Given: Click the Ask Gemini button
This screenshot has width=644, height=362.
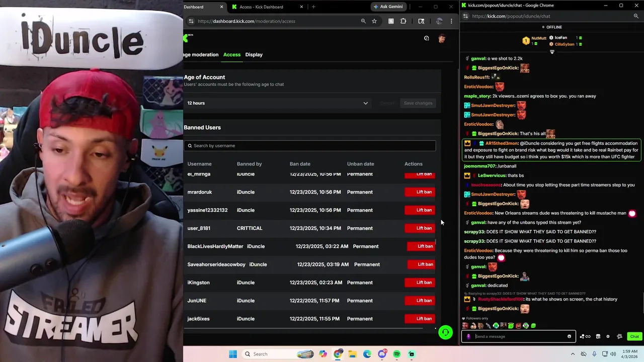Looking at the screenshot, I should click(x=387, y=7).
